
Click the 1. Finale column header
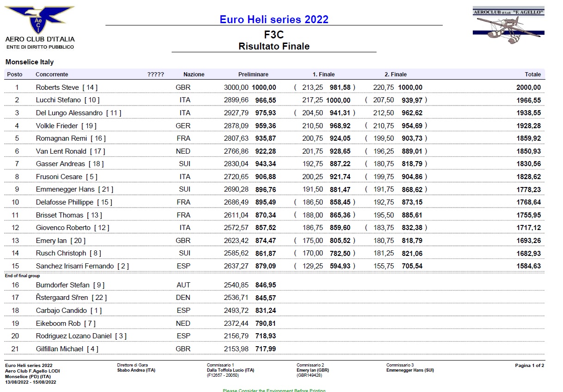(x=323, y=75)
